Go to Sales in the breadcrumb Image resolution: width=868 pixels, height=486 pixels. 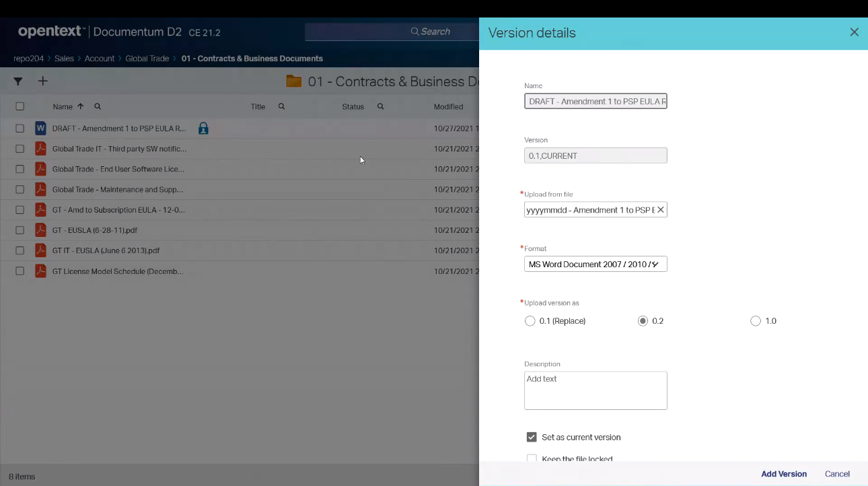[64, 59]
